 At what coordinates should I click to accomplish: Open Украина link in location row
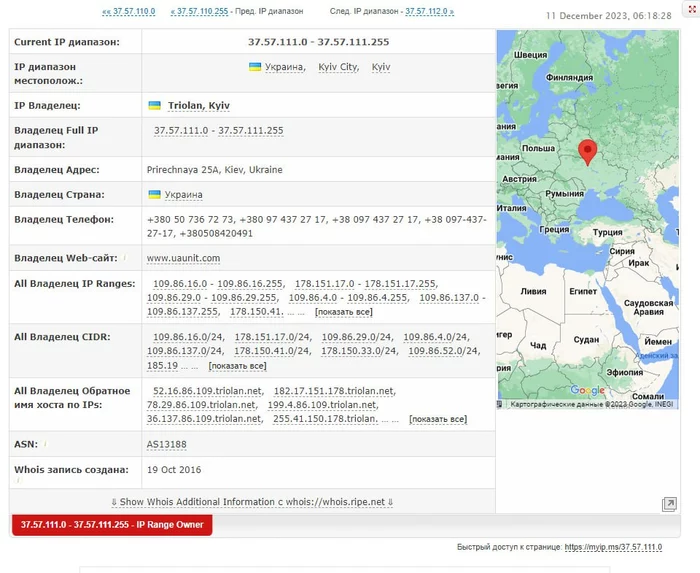pyautogui.click(x=284, y=67)
